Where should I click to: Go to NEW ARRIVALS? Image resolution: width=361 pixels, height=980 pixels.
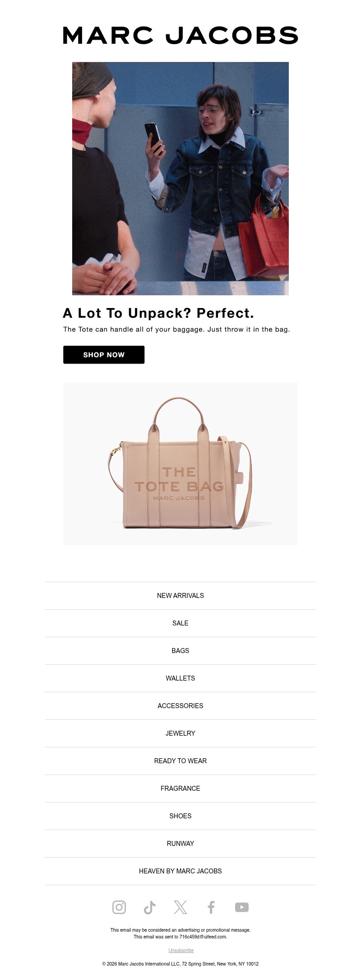pos(180,596)
